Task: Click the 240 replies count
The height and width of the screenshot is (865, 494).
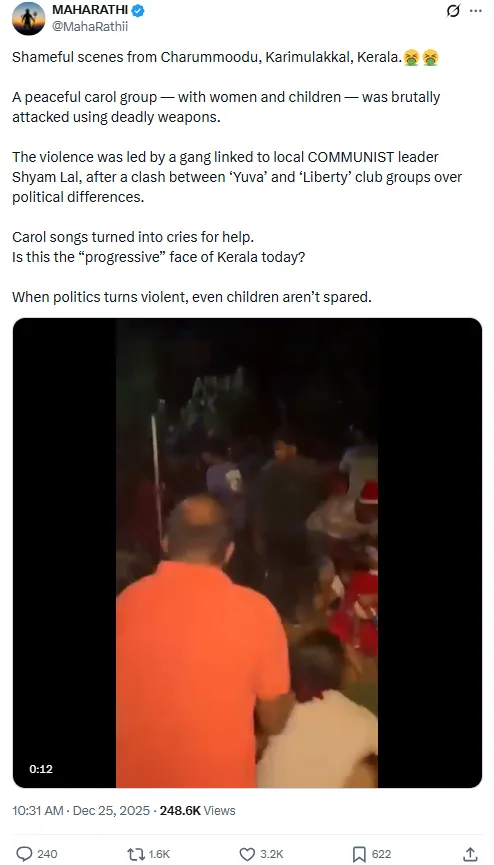Action: [47, 854]
